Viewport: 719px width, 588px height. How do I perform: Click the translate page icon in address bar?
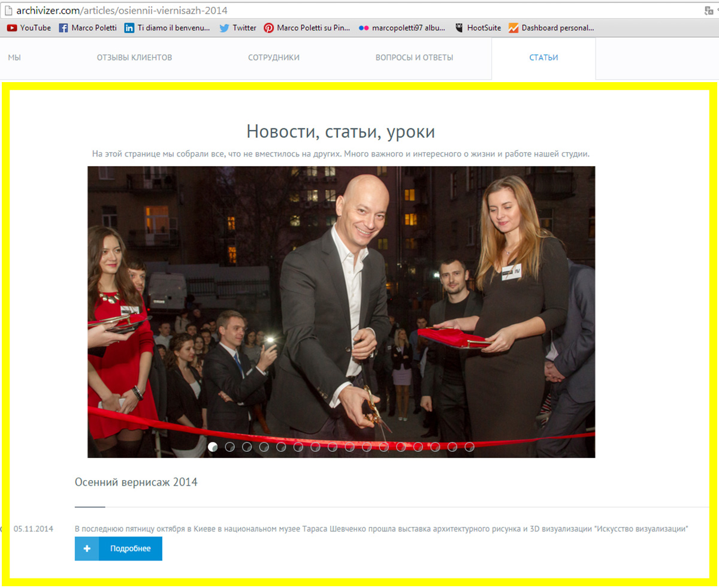(709, 10)
